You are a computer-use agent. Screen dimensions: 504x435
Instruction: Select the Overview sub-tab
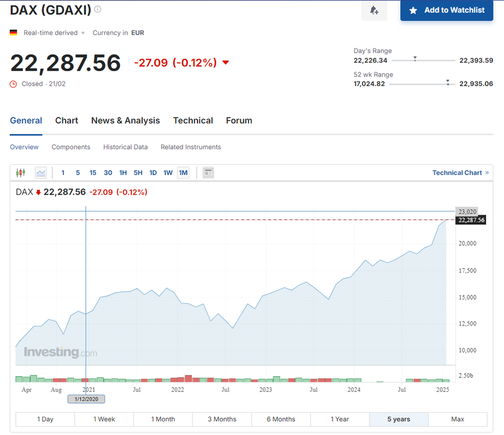tap(24, 147)
